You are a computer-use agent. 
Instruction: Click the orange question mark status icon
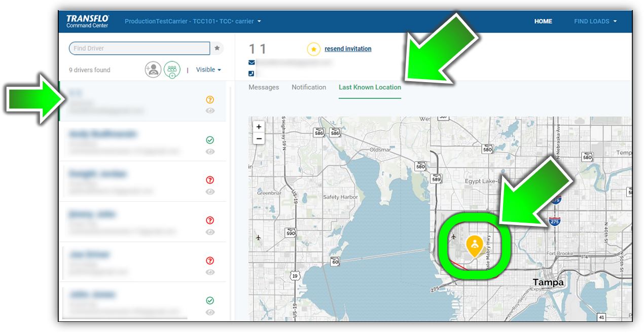click(210, 100)
